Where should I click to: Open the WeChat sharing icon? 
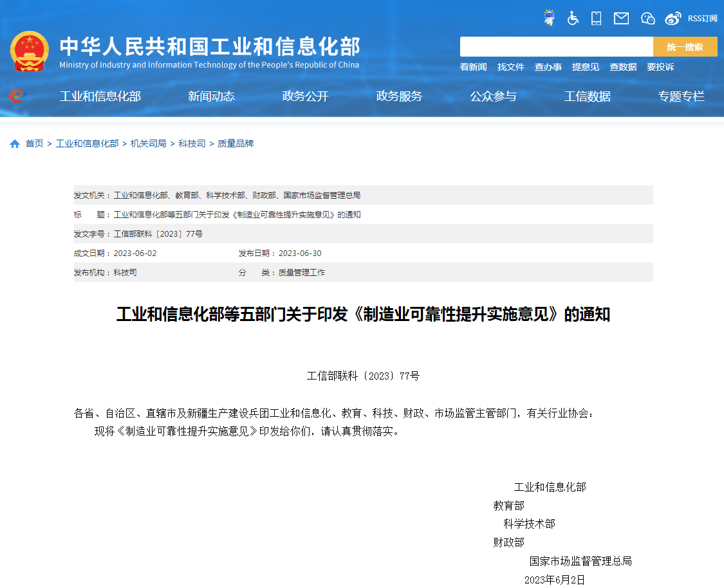tap(647, 18)
